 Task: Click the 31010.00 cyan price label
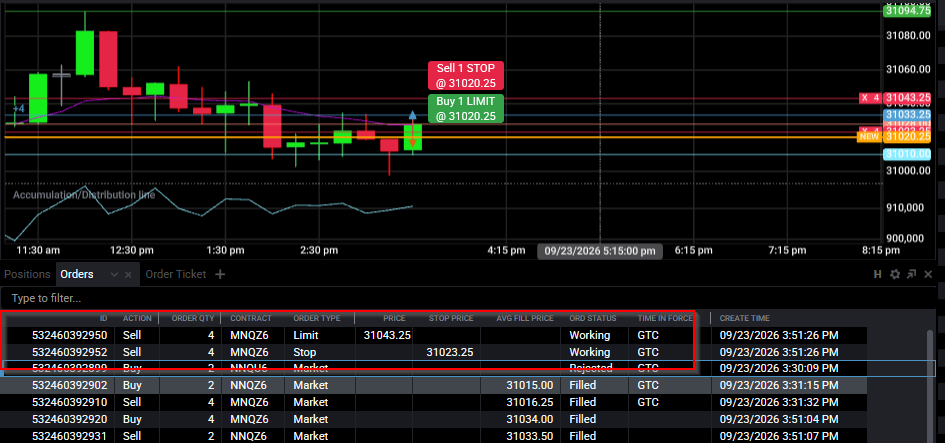pos(907,154)
